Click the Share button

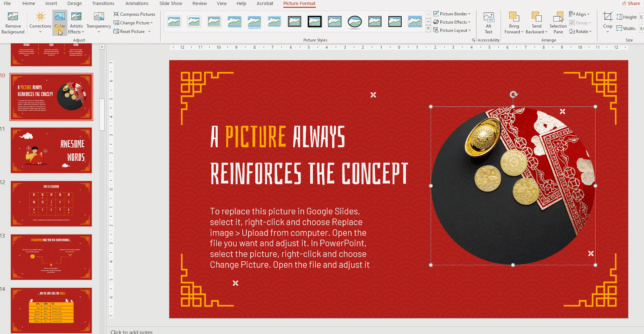point(631,4)
